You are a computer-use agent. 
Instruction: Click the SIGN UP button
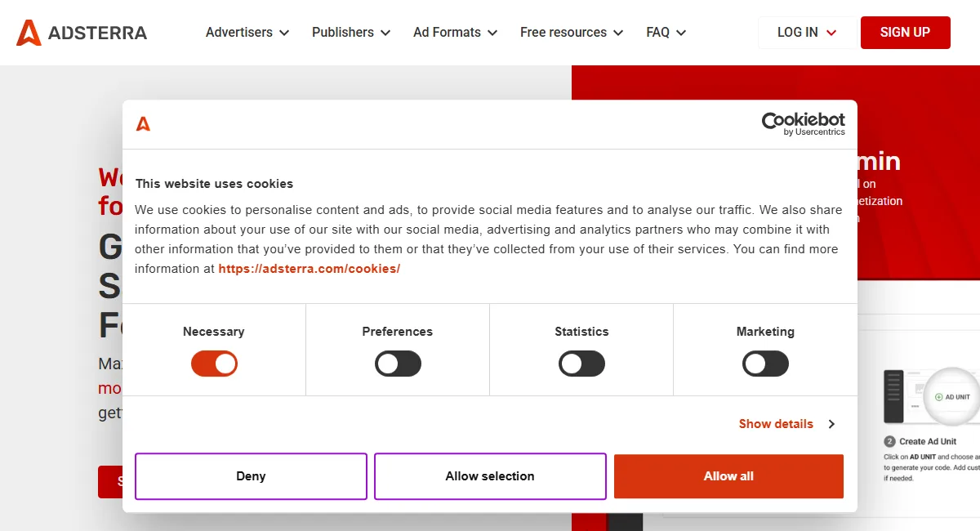(905, 33)
